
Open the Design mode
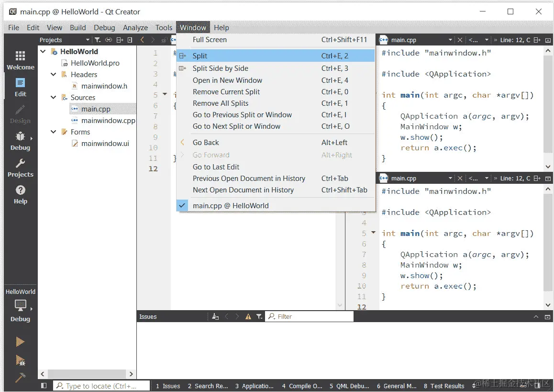[20, 114]
